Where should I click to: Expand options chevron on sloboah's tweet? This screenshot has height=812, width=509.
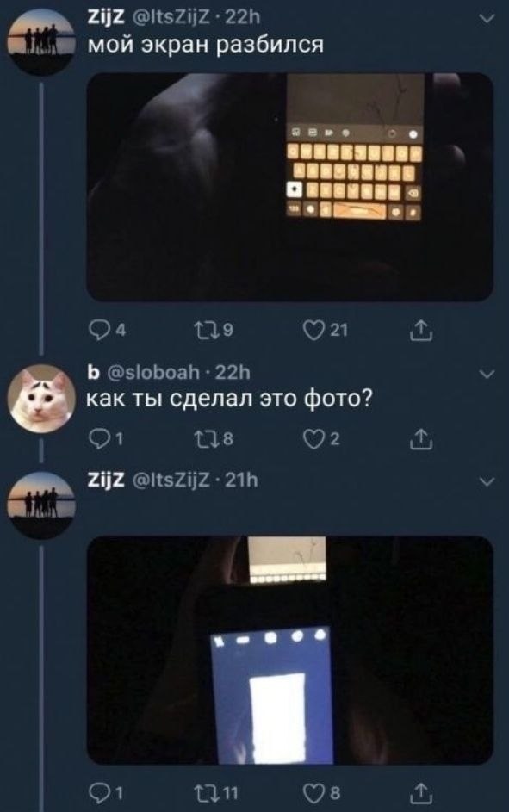pyautogui.click(x=487, y=374)
